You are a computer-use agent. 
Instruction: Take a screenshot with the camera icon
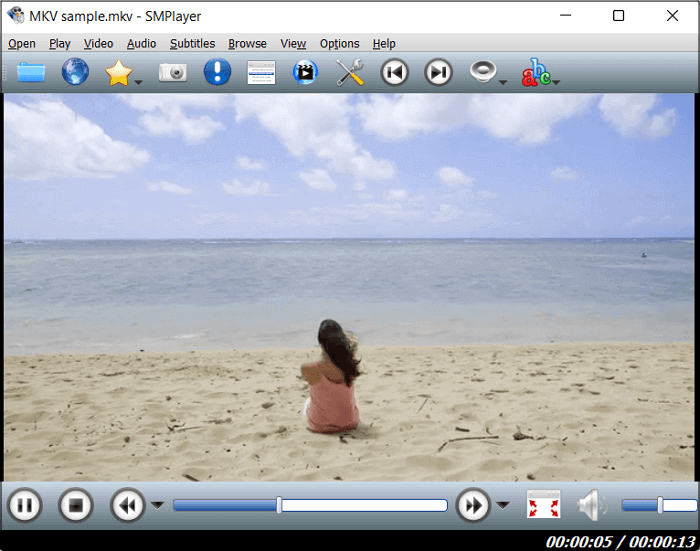[x=173, y=72]
